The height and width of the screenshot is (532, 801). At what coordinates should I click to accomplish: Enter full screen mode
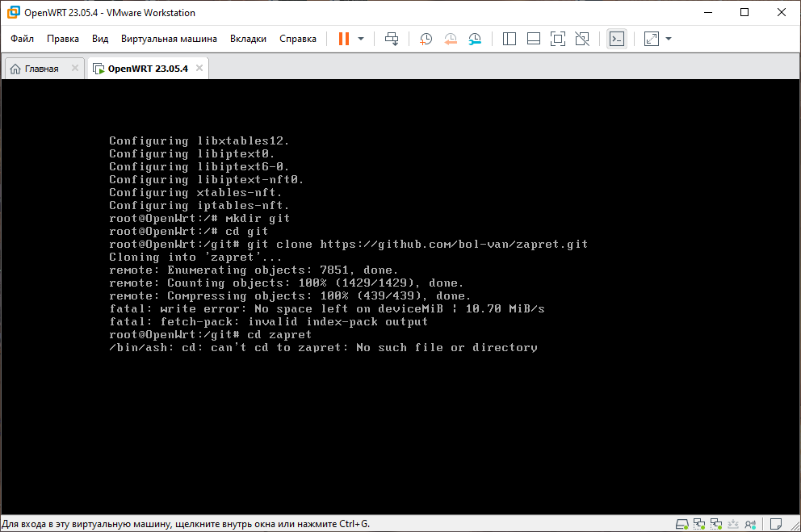pos(558,39)
